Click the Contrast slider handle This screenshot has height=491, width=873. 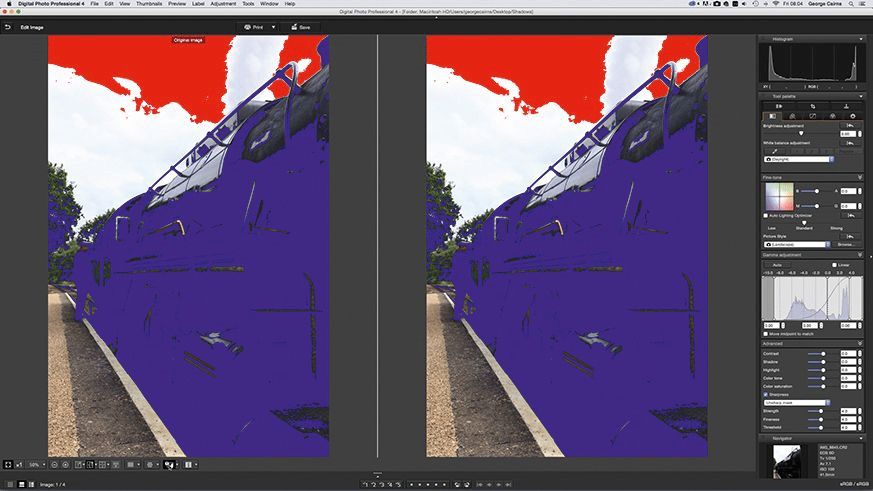point(823,354)
